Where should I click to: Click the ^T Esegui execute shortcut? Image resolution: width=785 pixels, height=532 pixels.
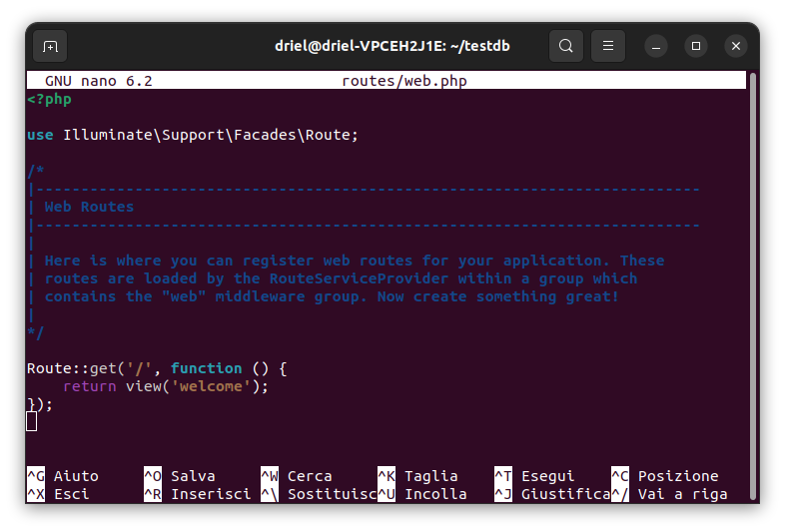pyautogui.click(x=534, y=476)
